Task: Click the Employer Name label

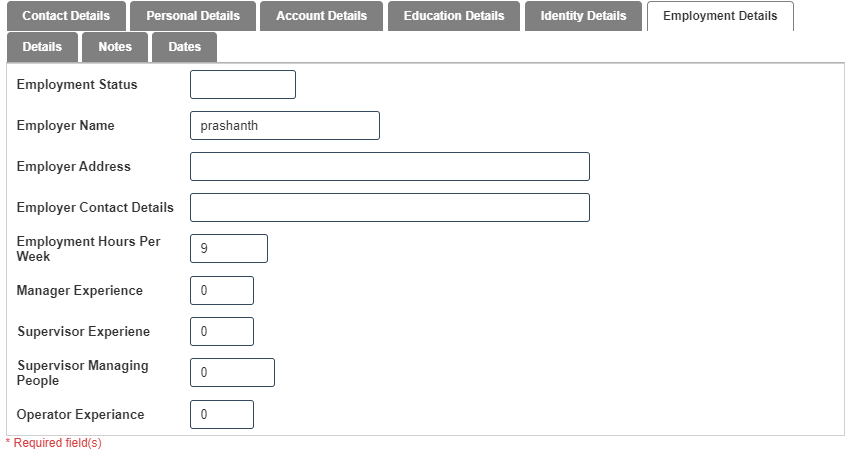Action: pyautogui.click(x=66, y=126)
